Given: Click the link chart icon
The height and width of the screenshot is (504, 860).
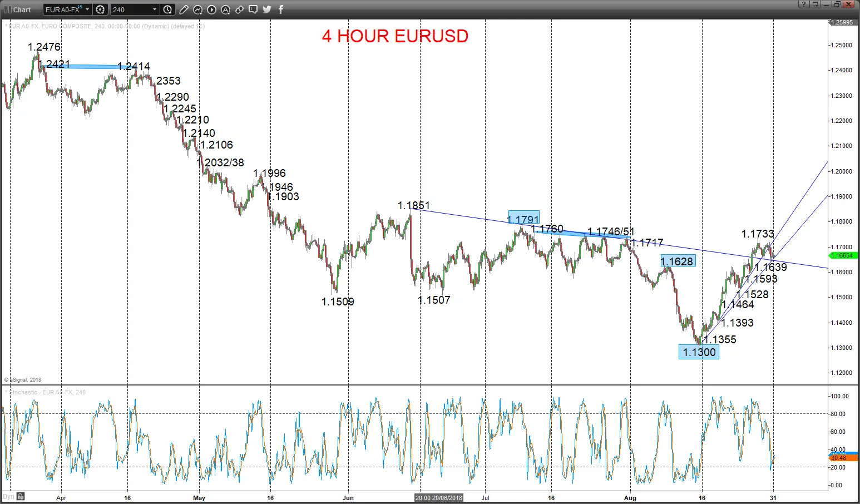Looking at the screenshot, I should click(x=239, y=9).
